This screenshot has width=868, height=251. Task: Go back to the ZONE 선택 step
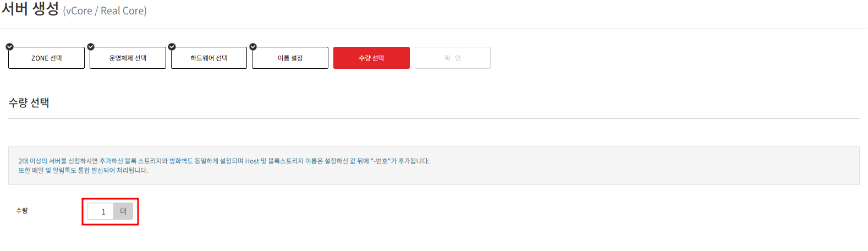[x=46, y=58]
